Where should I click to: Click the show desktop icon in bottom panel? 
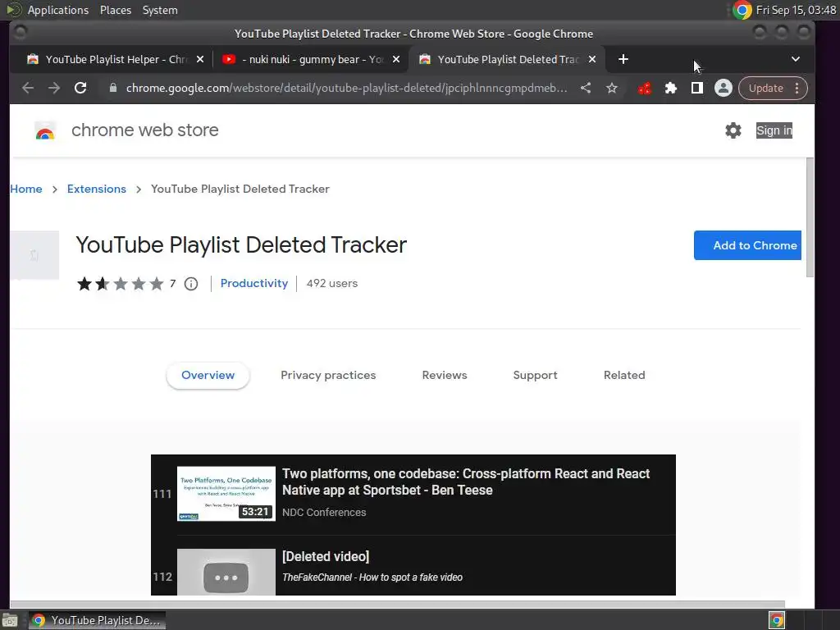(10, 620)
